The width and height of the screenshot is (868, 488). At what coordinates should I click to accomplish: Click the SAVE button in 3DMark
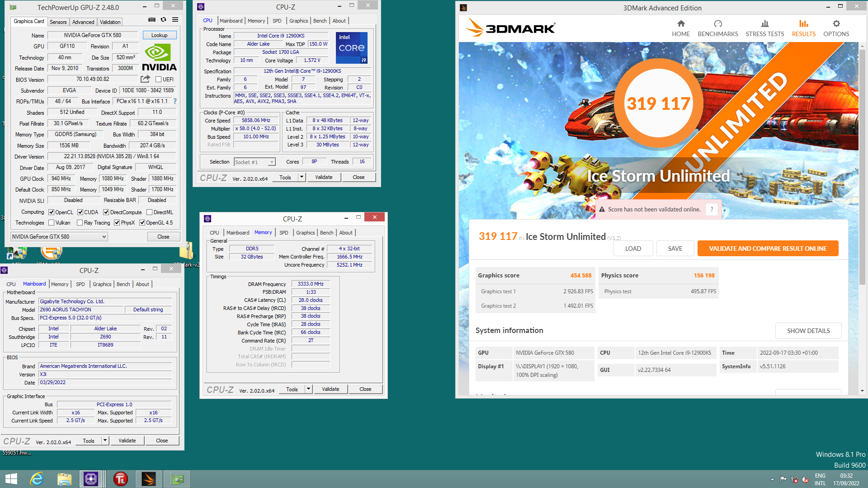pos(675,249)
